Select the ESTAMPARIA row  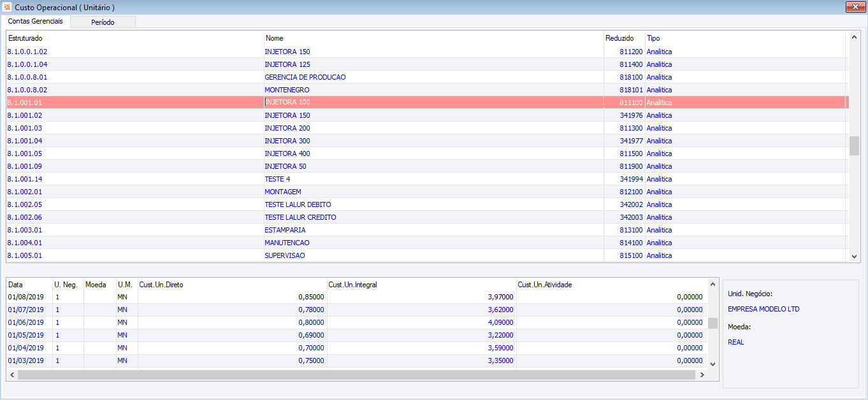(x=427, y=230)
